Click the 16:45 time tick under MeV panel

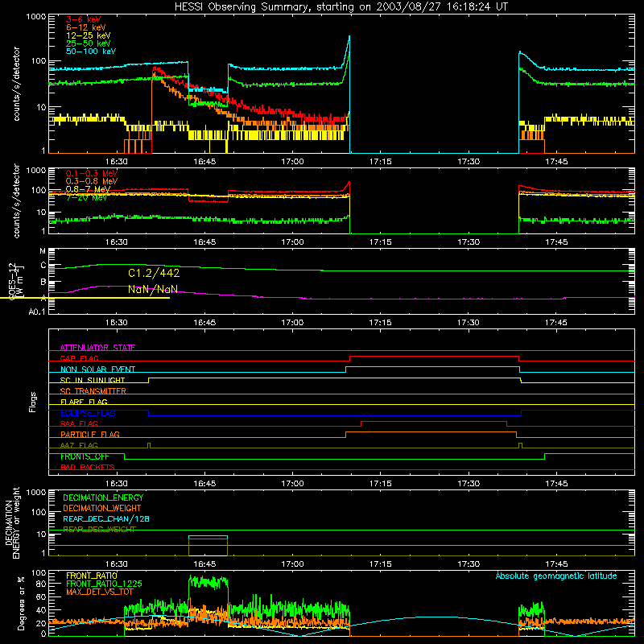tap(204, 242)
